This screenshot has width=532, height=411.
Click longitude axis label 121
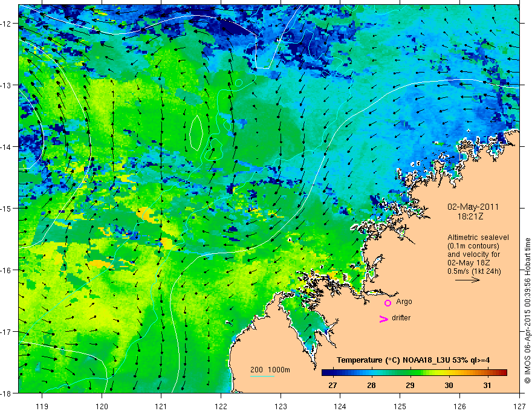(x=161, y=406)
